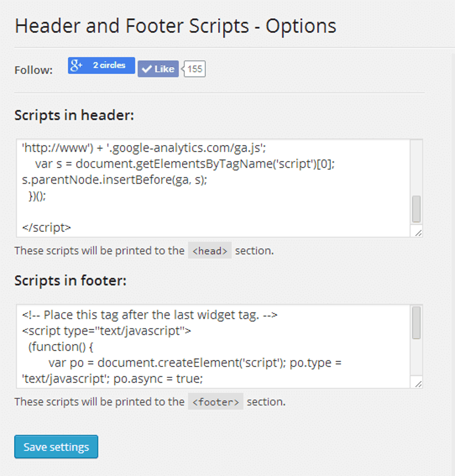455x476 pixels.
Task: Open the 155 likes count bubble
Action: coord(194,69)
